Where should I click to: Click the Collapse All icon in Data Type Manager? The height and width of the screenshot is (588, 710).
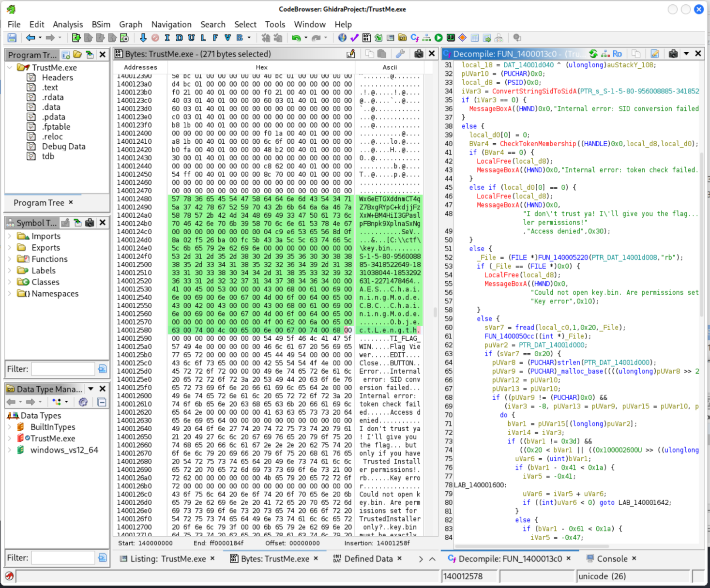(102, 402)
